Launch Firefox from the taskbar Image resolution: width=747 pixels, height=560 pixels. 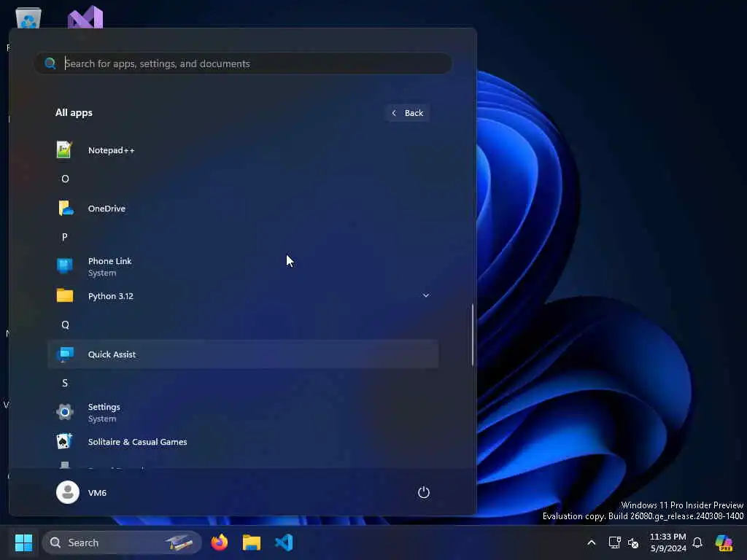(x=220, y=542)
